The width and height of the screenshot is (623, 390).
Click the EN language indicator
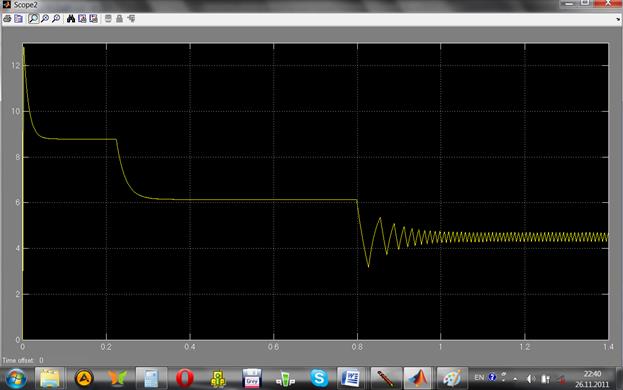tap(479, 377)
